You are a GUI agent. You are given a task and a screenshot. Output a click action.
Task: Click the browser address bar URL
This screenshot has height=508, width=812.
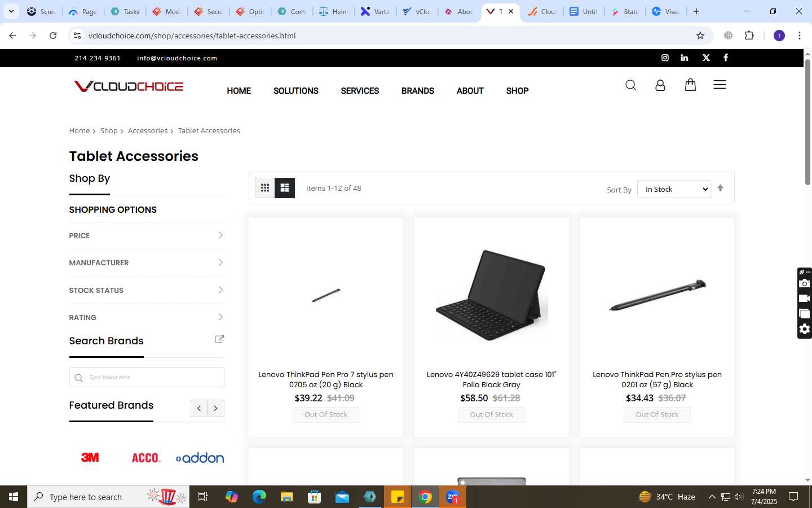[x=192, y=36]
